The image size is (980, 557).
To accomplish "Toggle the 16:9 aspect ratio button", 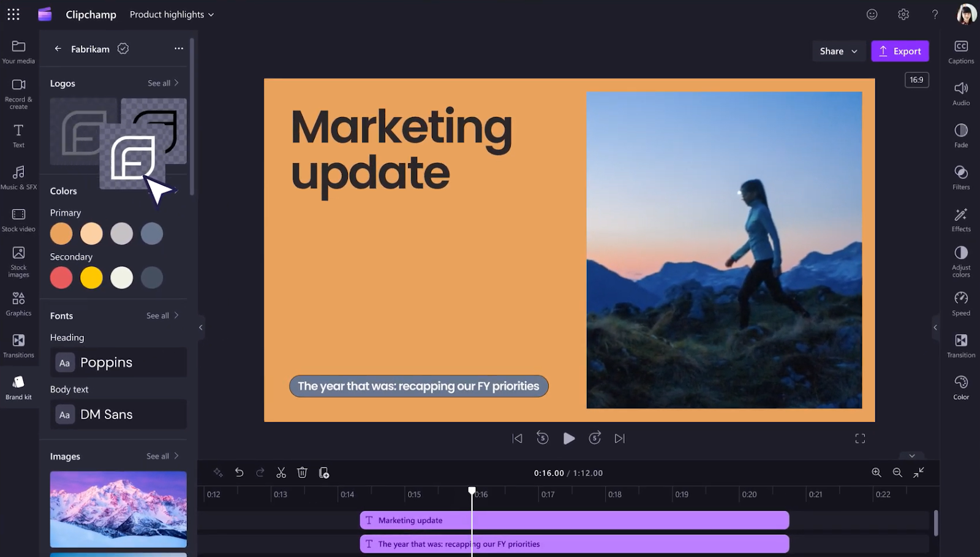I will click(x=916, y=80).
